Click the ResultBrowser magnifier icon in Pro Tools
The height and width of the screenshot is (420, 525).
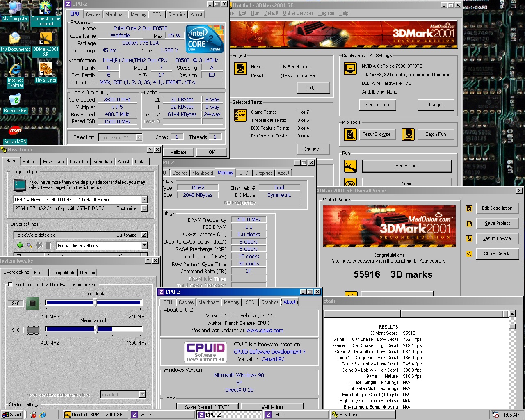350,134
